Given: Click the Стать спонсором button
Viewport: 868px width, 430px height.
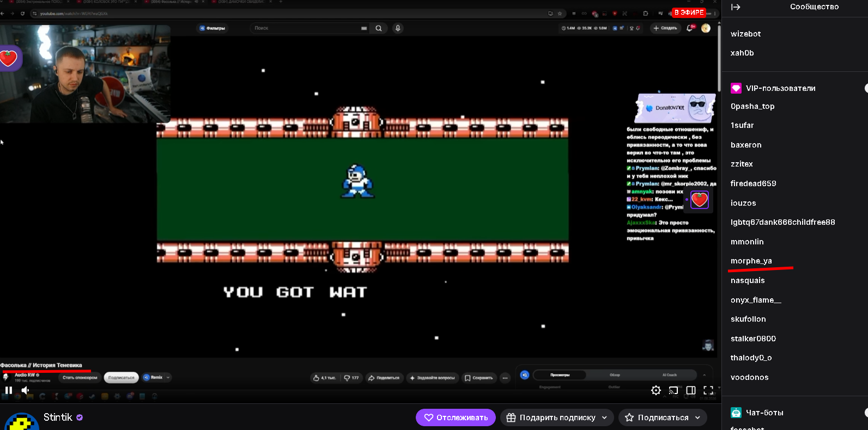Looking at the screenshot, I should tap(80, 378).
